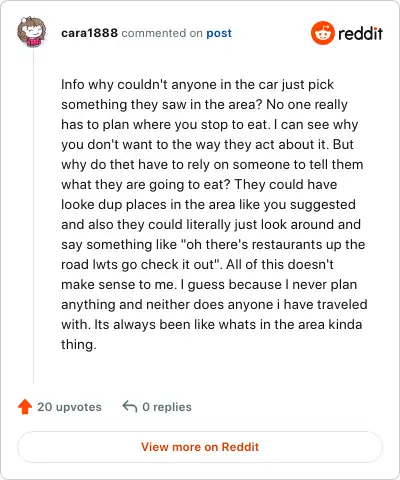Click the "View more on Reddit" button
This screenshot has height=480, width=400.
(x=200, y=447)
